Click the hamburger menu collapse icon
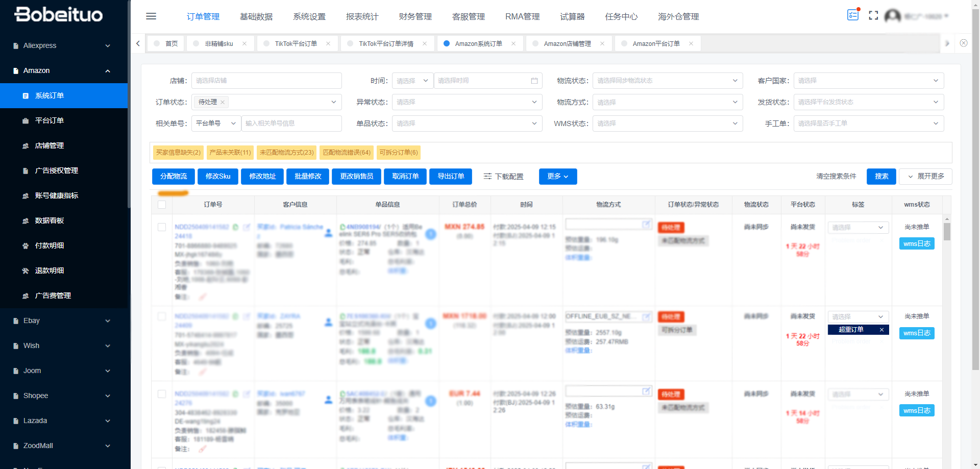The height and width of the screenshot is (469, 980). tap(151, 16)
